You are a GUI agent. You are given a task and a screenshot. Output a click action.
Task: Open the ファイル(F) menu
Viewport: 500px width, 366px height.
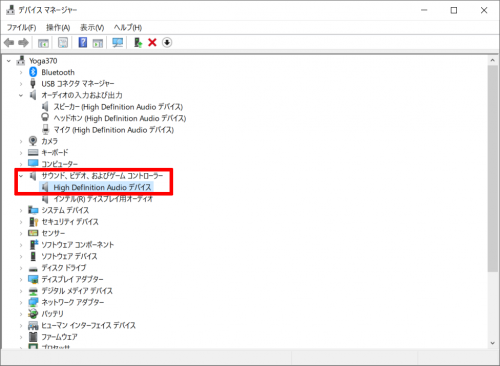[x=21, y=27]
